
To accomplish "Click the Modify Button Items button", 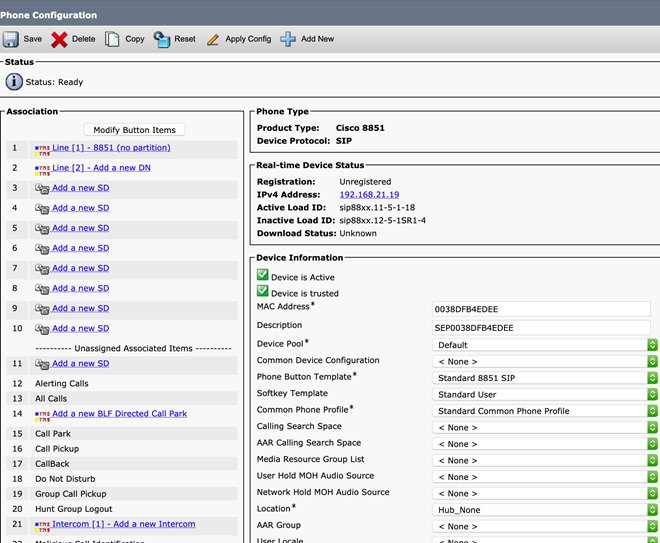I will [x=134, y=130].
